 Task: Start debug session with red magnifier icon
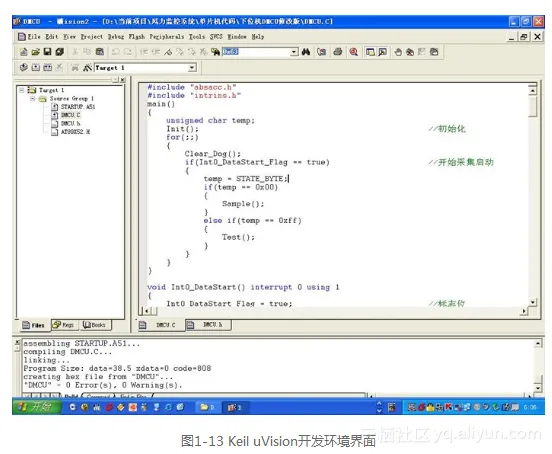(x=353, y=52)
